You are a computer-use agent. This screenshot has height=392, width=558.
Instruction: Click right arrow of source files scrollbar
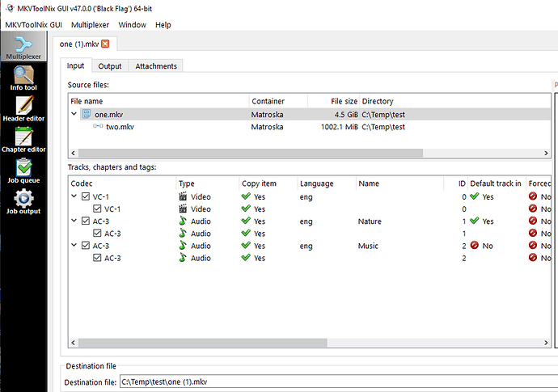pos(546,153)
